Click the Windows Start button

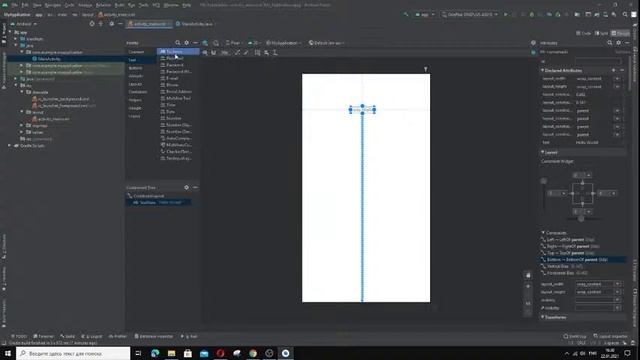(x=8, y=353)
